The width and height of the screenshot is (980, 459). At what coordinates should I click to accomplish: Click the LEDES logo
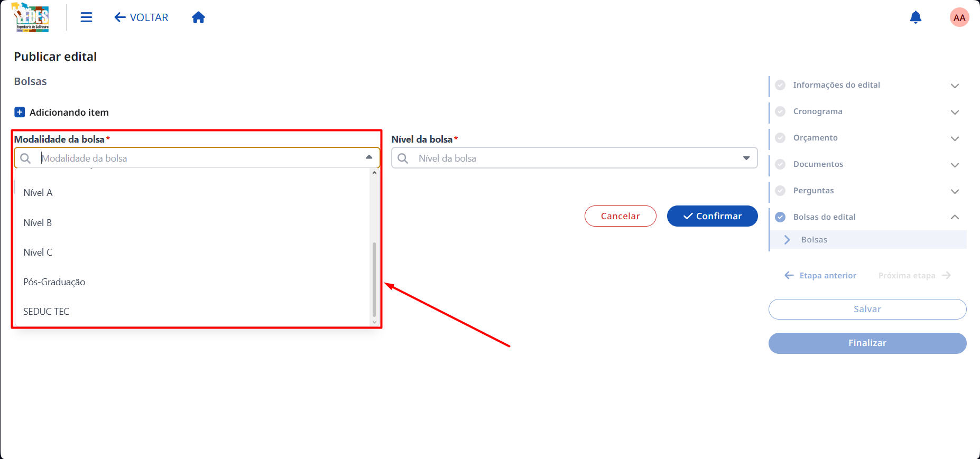coord(31,17)
